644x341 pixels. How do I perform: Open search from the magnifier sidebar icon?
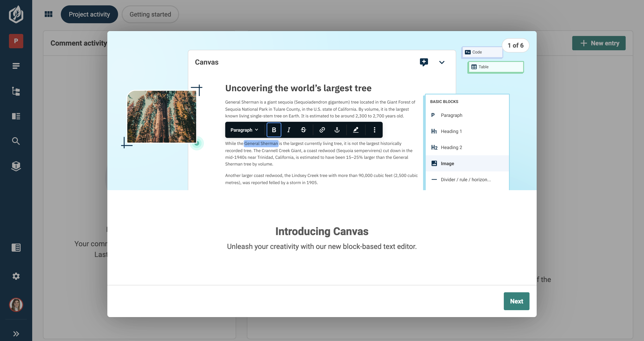16,141
